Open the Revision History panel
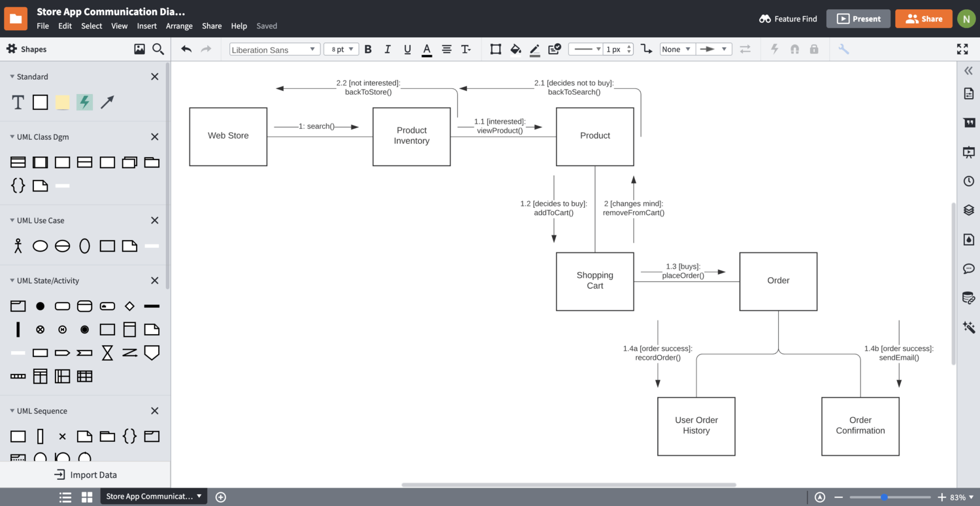 click(x=969, y=180)
